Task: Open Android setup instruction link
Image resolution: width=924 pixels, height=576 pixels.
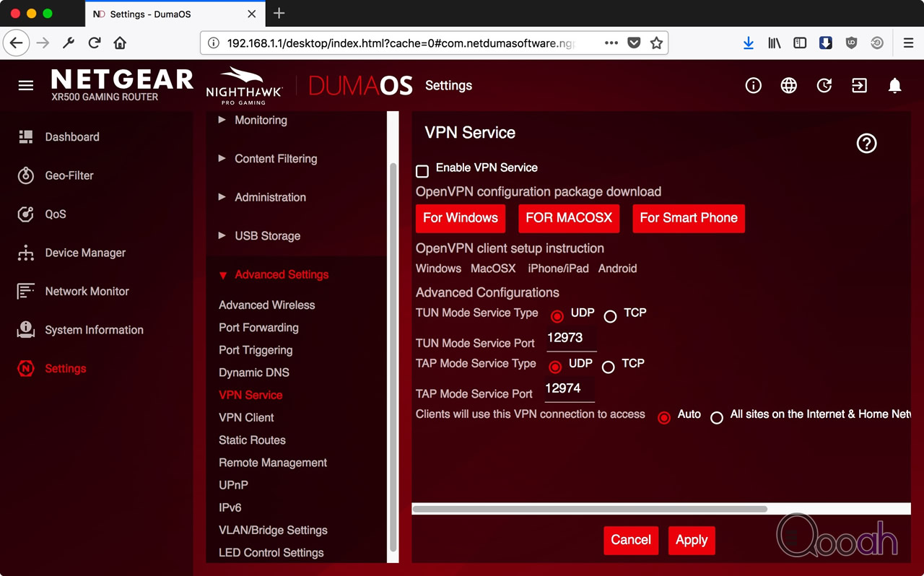Action: pos(617,269)
